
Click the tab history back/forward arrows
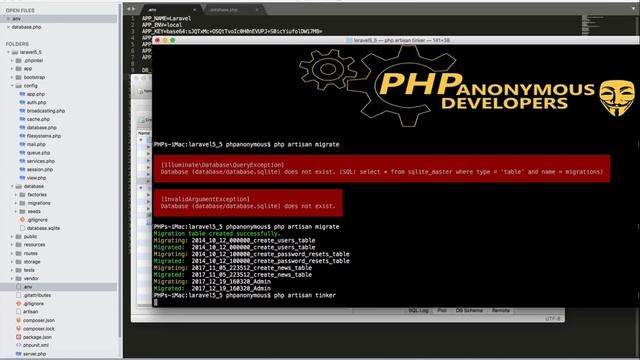click(x=131, y=9)
